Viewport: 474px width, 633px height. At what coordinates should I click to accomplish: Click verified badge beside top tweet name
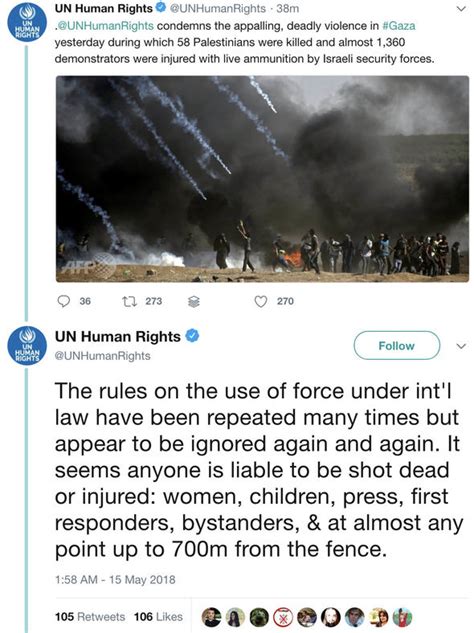click(x=161, y=8)
